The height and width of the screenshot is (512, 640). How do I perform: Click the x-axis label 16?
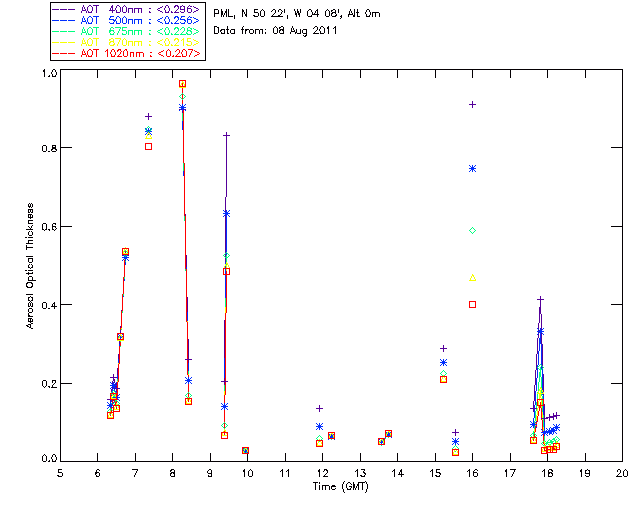click(x=472, y=473)
